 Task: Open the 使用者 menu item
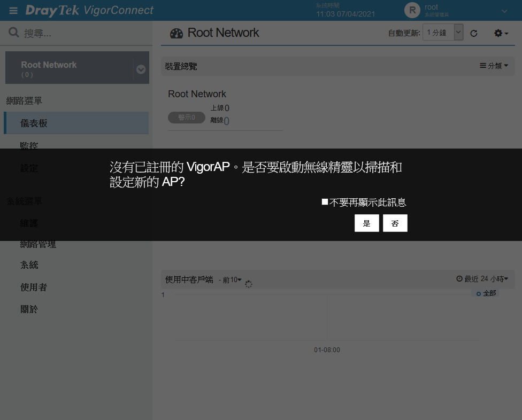(x=34, y=287)
